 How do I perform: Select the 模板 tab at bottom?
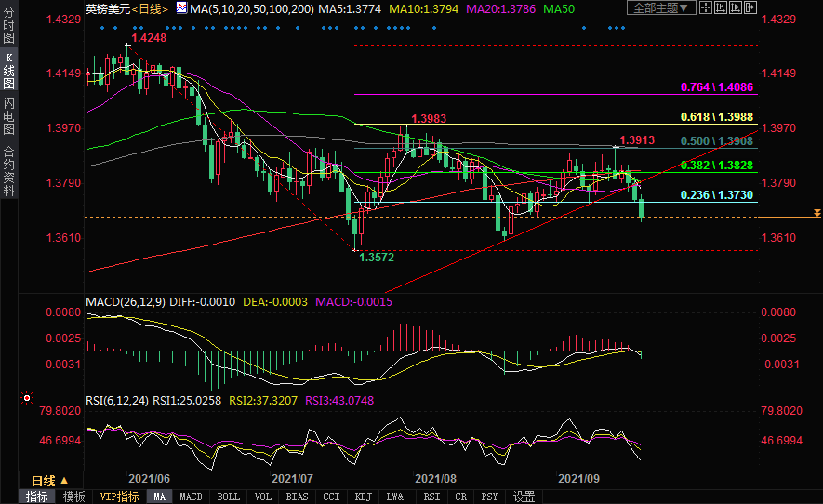(x=74, y=497)
